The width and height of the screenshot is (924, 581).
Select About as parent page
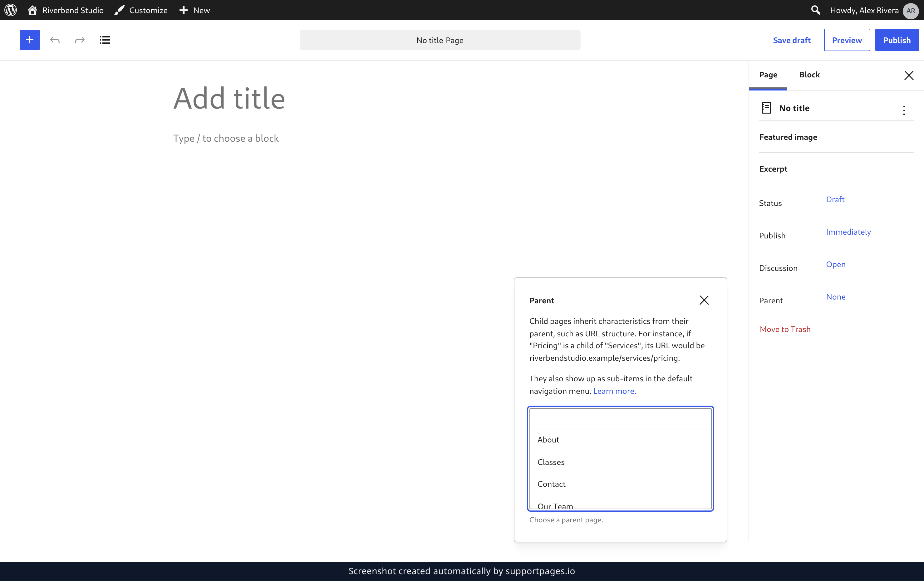click(620, 440)
